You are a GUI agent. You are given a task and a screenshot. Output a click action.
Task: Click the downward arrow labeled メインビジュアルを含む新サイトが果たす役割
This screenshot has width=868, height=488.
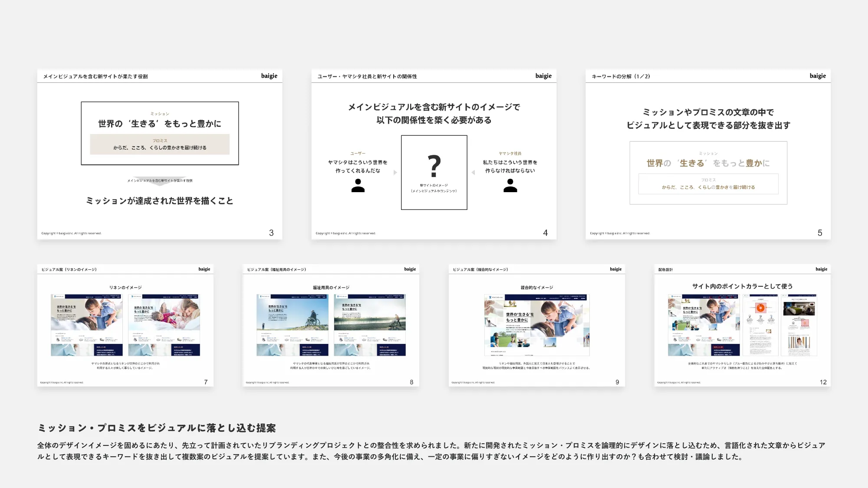pyautogui.click(x=160, y=181)
